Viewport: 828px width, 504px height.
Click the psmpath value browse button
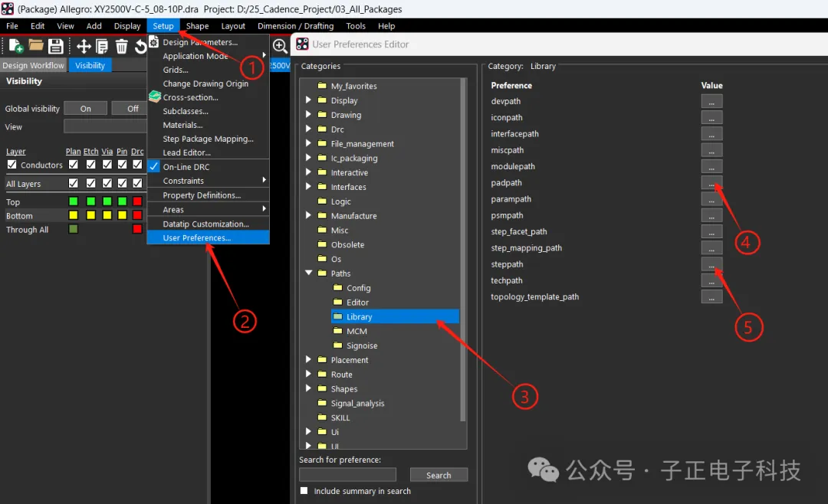click(x=711, y=215)
